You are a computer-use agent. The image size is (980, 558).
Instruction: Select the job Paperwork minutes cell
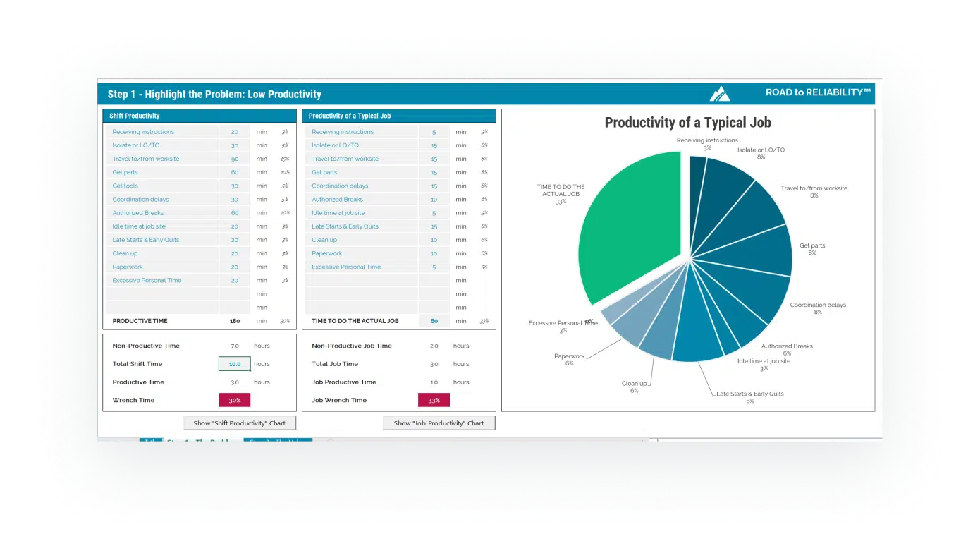click(x=434, y=253)
